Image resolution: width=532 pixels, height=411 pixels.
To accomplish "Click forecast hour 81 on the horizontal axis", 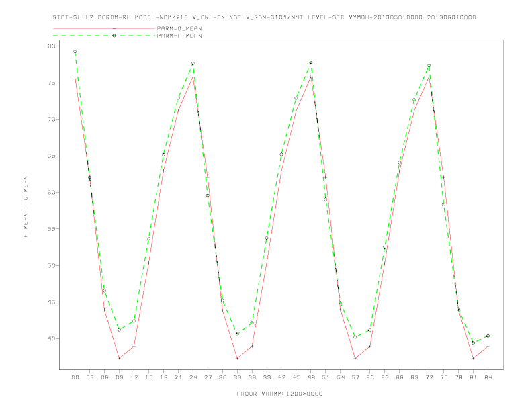I will tap(474, 377).
